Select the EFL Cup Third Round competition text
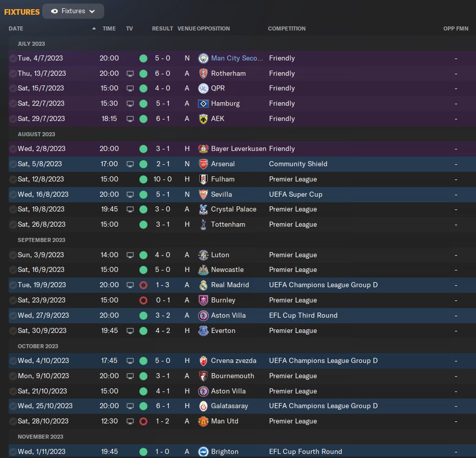Image resolution: width=476 pixels, height=458 pixels. tap(303, 315)
